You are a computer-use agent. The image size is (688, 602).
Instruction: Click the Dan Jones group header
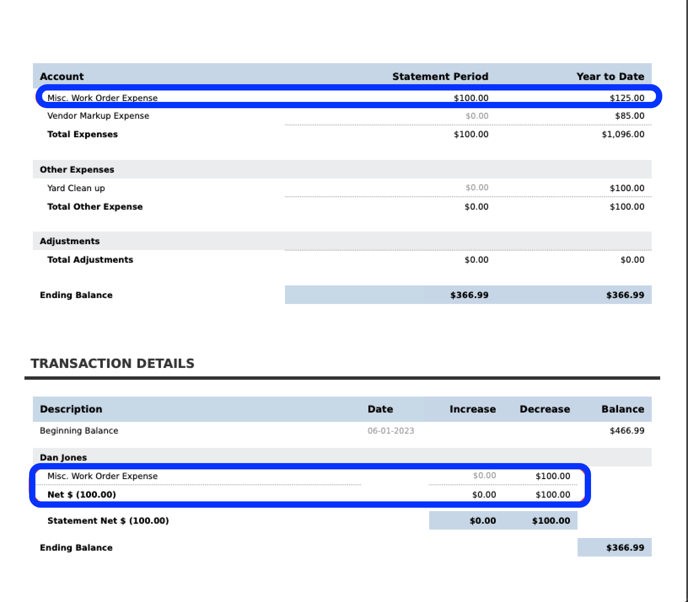[63, 458]
